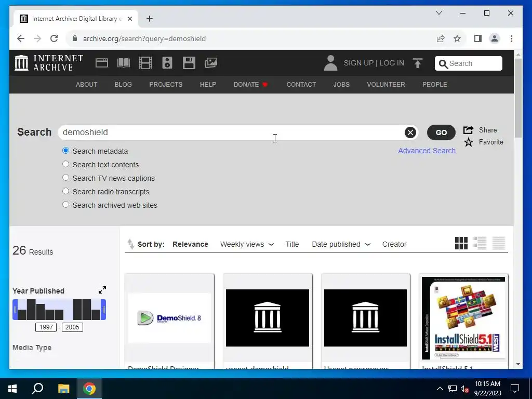Open the DONATE menu item
The image size is (532, 399).
[251, 85]
